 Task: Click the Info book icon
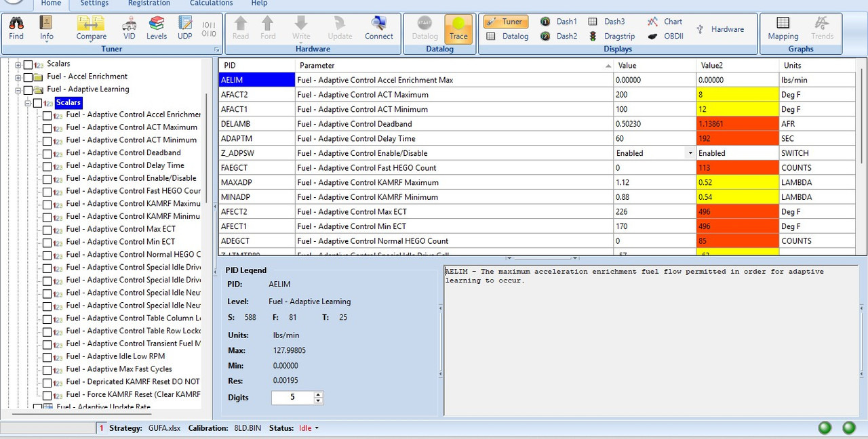(46, 28)
